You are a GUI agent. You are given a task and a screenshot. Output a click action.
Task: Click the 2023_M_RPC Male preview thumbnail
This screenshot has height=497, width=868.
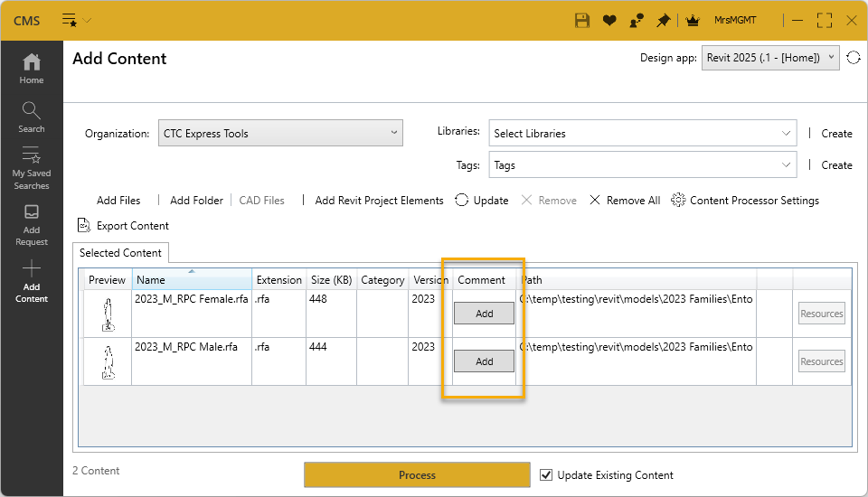click(x=108, y=361)
